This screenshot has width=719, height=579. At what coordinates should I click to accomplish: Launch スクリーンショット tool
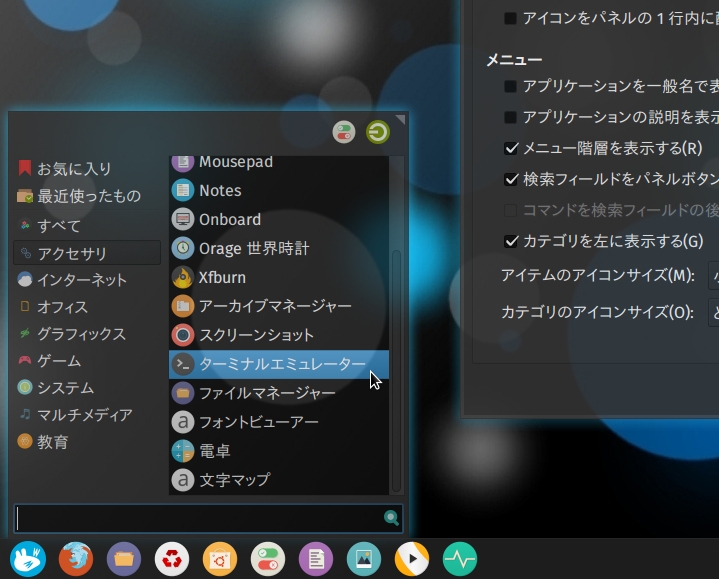[279, 335]
